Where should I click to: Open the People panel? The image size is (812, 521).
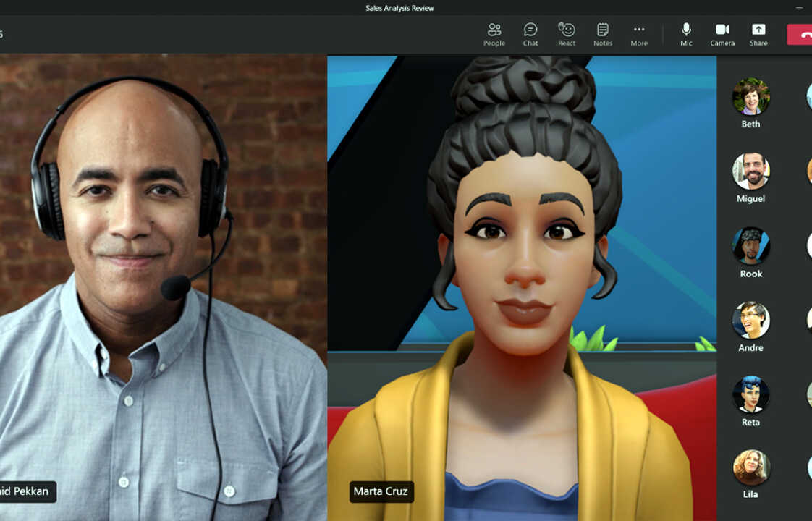pos(494,35)
